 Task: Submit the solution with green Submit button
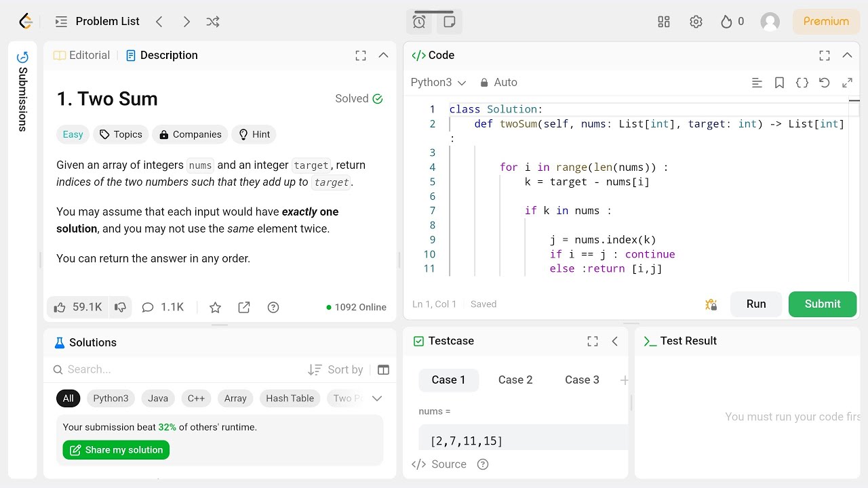coord(823,304)
